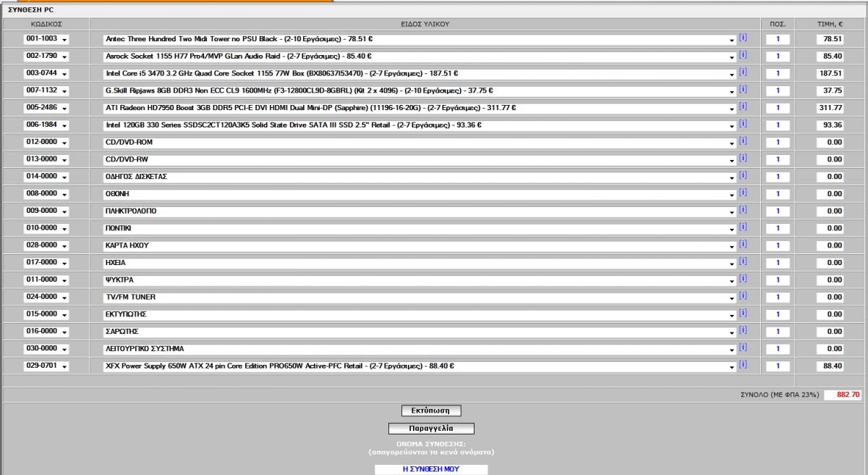
Task: Open the ΠΛΗΚΤΡΟΛΟΓΙΟ product dropdown
Action: [x=420, y=211]
